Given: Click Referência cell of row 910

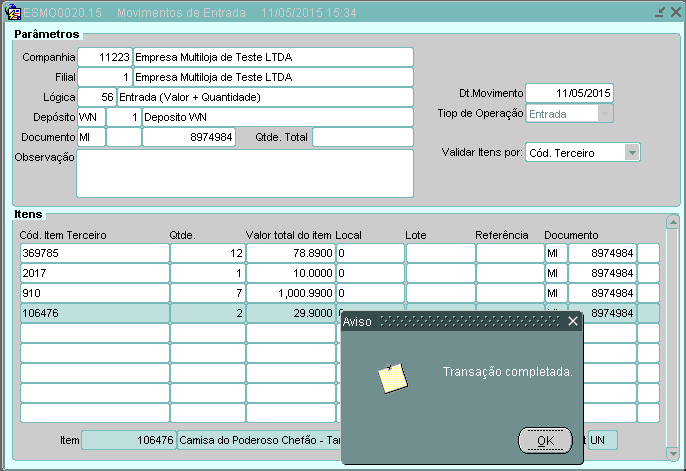Looking at the screenshot, I should [x=510, y=293].
